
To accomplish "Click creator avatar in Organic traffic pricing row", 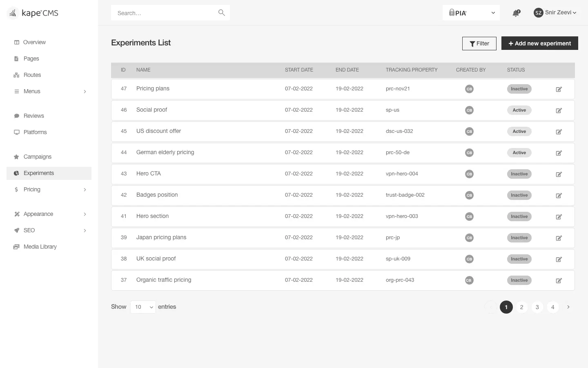I will pos(469,280).
